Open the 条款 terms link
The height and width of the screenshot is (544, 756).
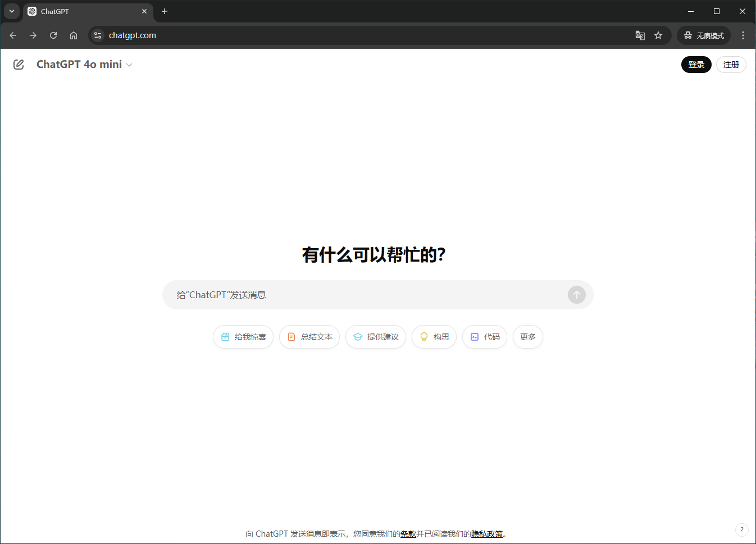coord(408,534)
